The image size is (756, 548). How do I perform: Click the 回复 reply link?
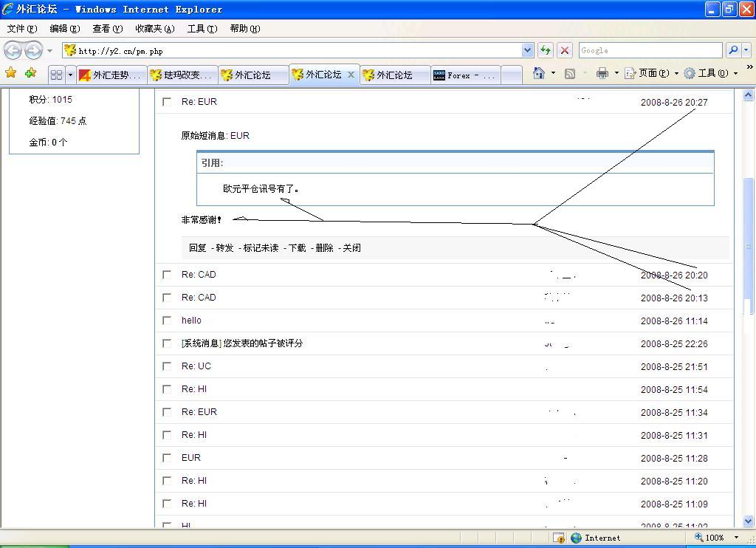click(198, 248)
